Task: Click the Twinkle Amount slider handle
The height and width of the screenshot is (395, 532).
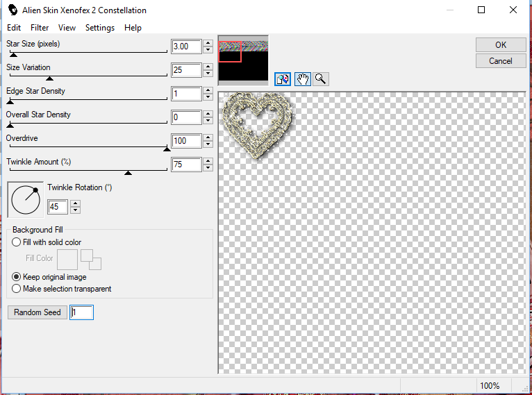Action: 128,173
